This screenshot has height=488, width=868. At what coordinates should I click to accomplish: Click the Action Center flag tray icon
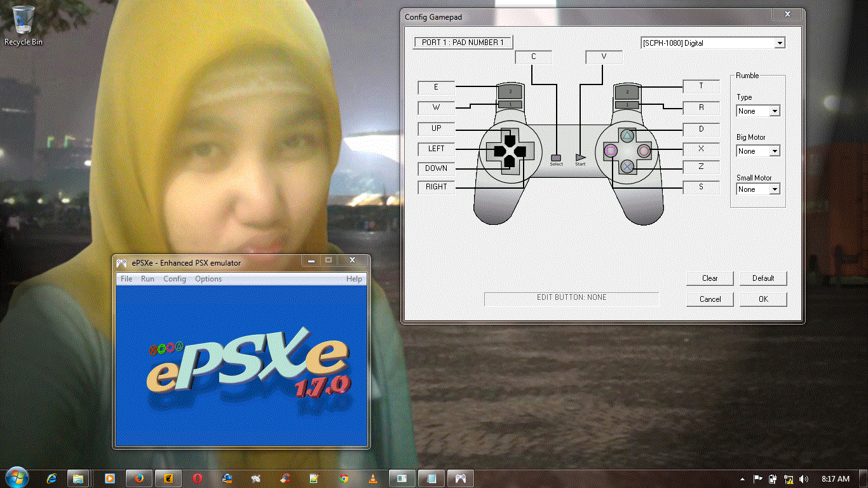tap(758, 478)
